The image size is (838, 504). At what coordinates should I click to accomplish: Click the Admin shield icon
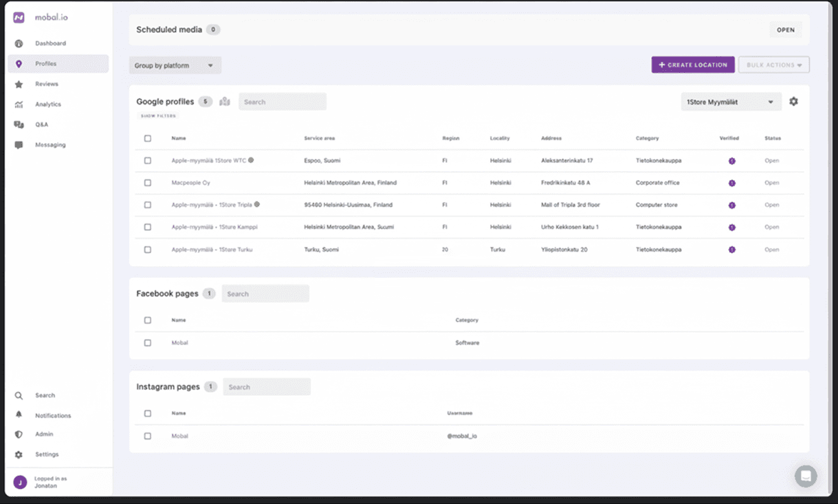point(19,435)
